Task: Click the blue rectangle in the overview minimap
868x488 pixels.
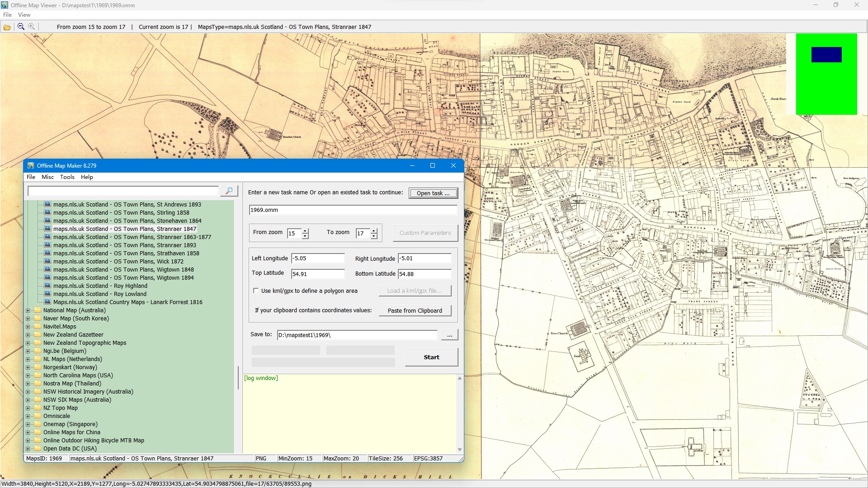Action: click(x=826, y=55)
